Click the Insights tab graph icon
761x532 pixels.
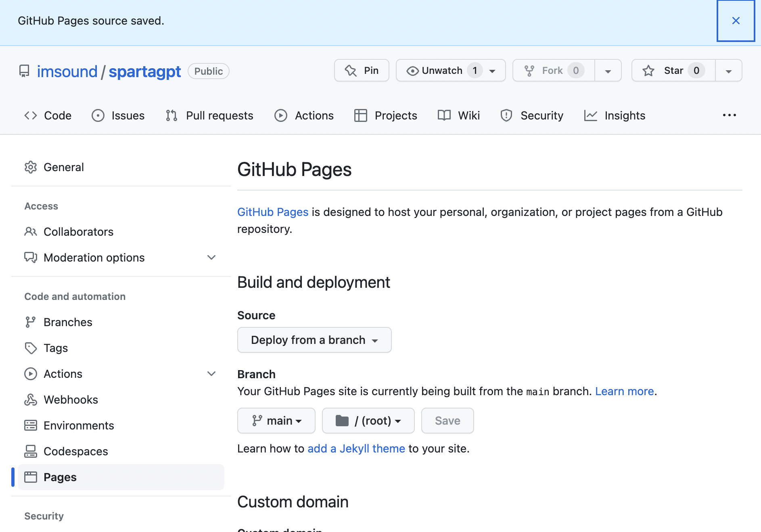(x=591, y=115)
